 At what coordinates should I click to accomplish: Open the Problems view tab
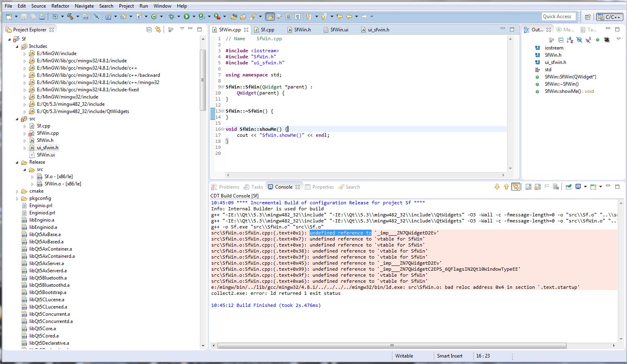pos(228,187)
